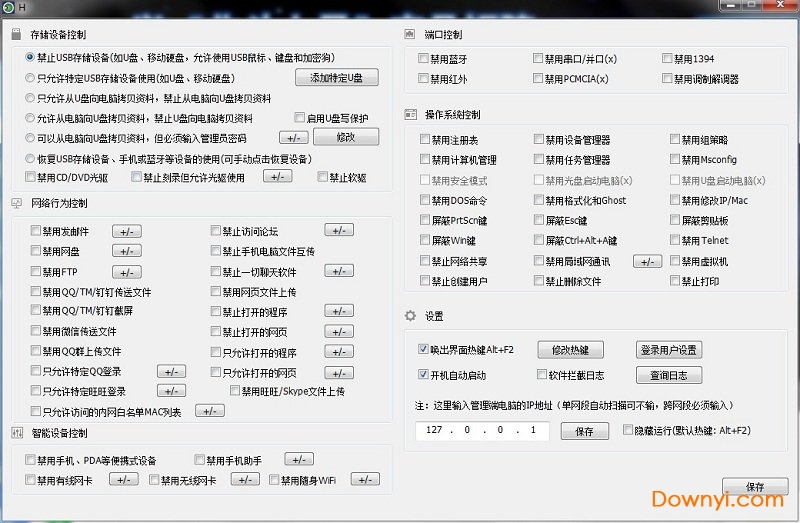Check 禁止打印 checkbox
The image size is (800, 523).
(674, 280)
